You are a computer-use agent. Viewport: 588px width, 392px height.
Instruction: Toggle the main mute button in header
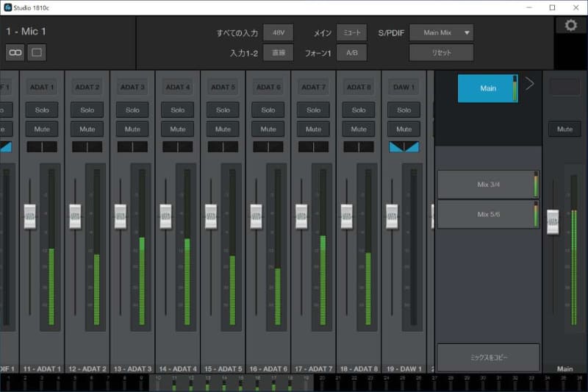[352, 32]
